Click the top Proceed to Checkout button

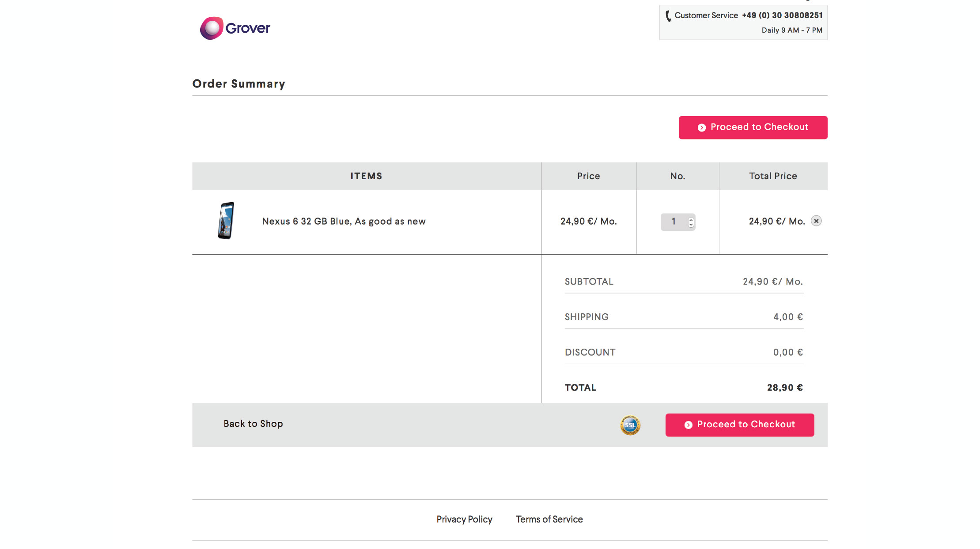point(753,128)
